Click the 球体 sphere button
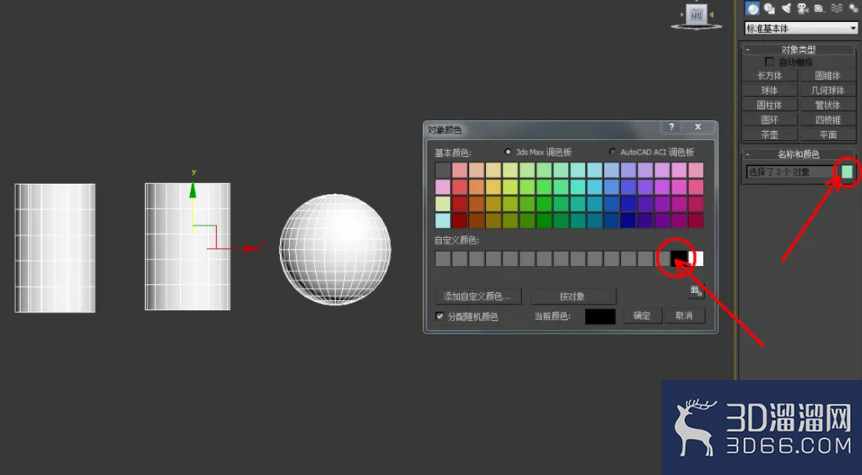 pyautogui.click(x=770, y=90)
